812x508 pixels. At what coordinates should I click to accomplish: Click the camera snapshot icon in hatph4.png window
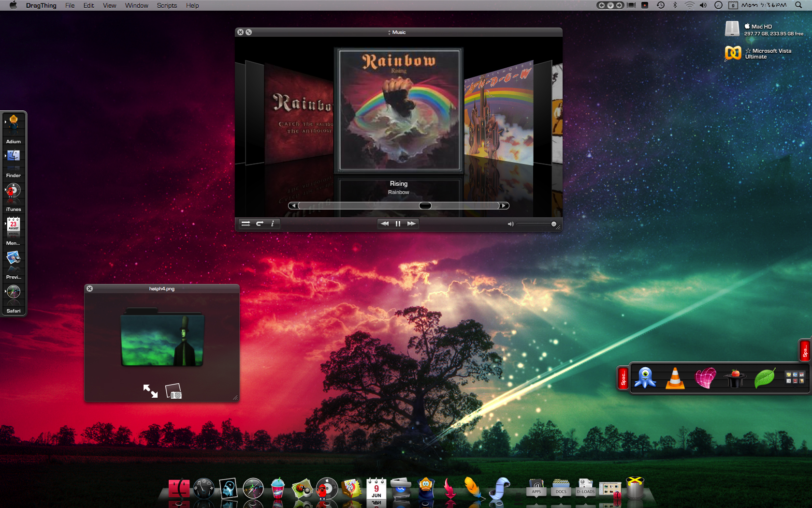click(x=174, y=391)
